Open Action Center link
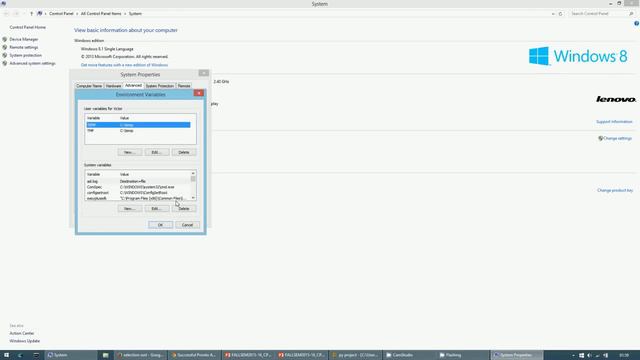Screen dimensions: 640x360 click(x=22, y=333)
